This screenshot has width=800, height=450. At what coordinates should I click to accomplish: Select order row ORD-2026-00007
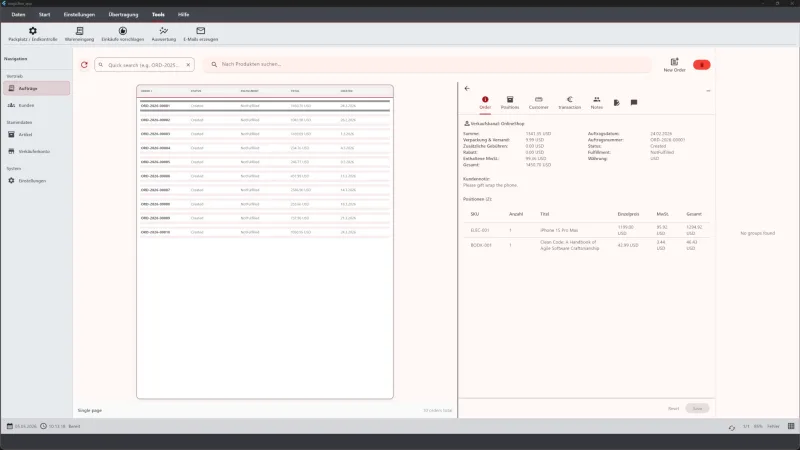[x=265, y=190]
